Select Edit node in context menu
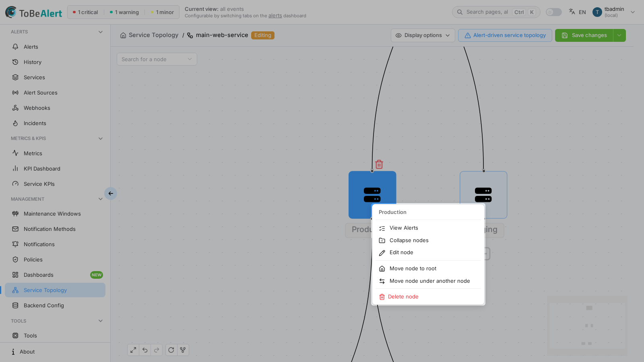The height and width of the screenshot is (362, 644). coord(428,253)
